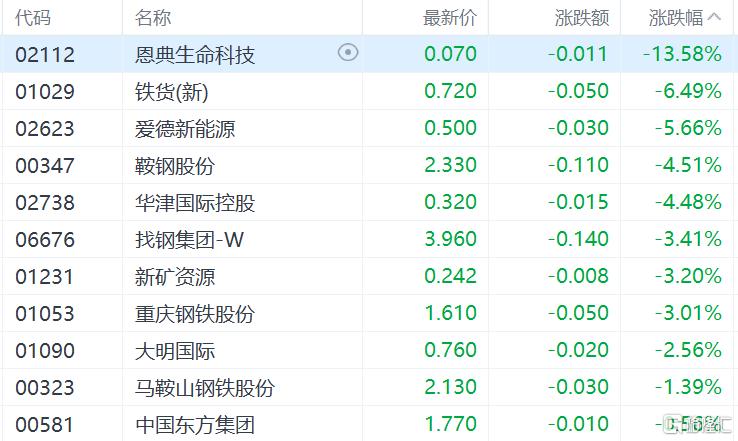The height and width of the screenshot is (441, 738).
Task: Open the 大明国际 stock name
Action: click(x=175, y=351)
